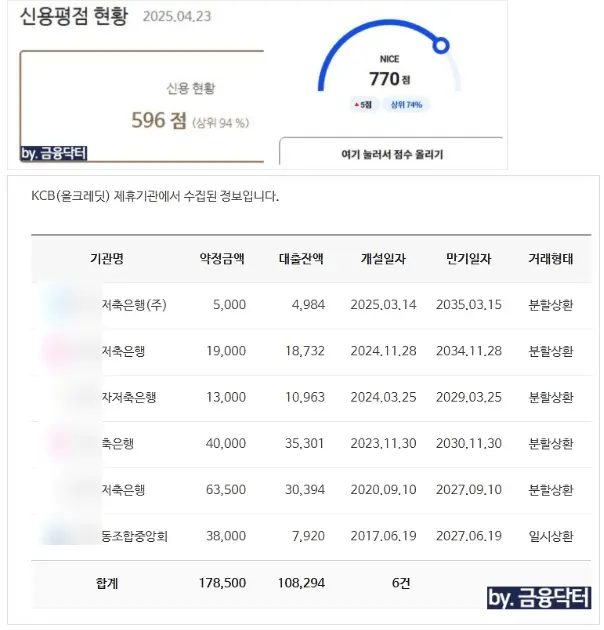
Task: Select the 대출잔액 column header
Action: pyautogui.click(x=300, y=259)
